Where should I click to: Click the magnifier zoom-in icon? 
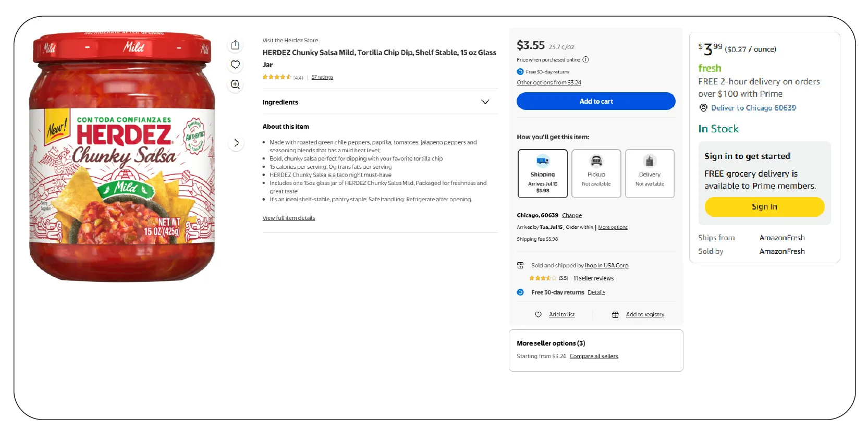(x=235, y=84)
